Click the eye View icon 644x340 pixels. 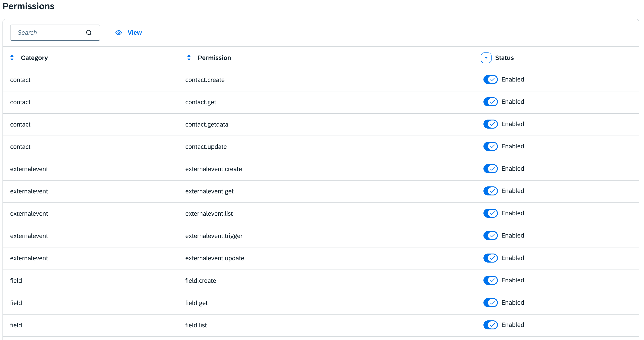(x=118, y=33)
